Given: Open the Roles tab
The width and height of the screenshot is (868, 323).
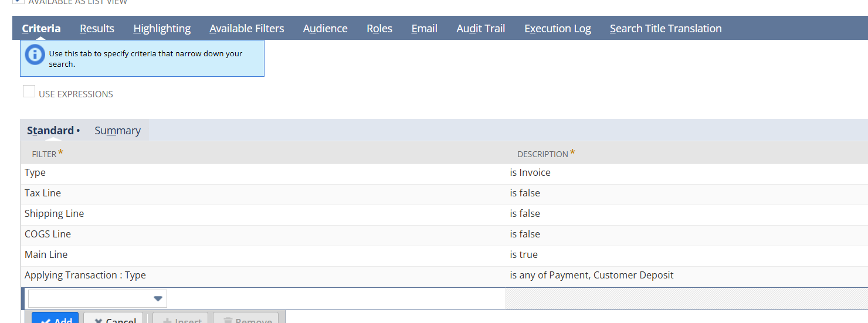Looking at the screenshot, I should click(x=379, y=28).
